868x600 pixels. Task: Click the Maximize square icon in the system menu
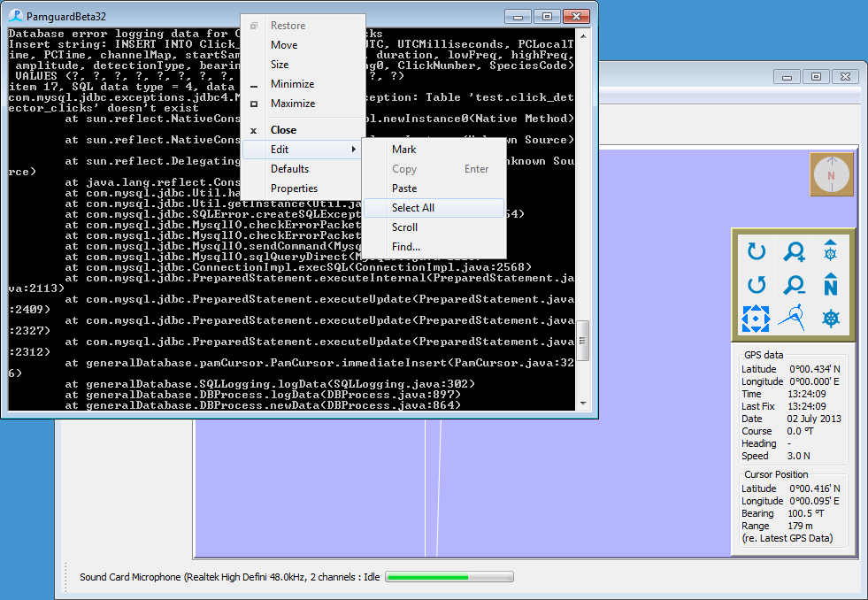click(254, 104)
